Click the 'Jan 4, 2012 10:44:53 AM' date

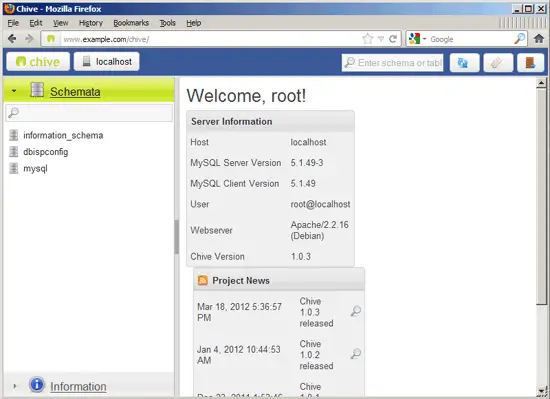(x=239, y=355)
